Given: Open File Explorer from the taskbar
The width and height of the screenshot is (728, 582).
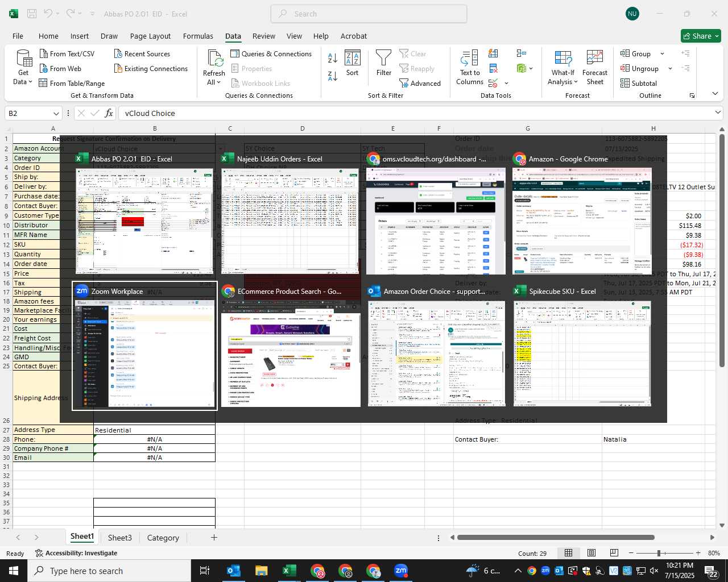Looking at the screenshot, I should click(x=261, y=571).
